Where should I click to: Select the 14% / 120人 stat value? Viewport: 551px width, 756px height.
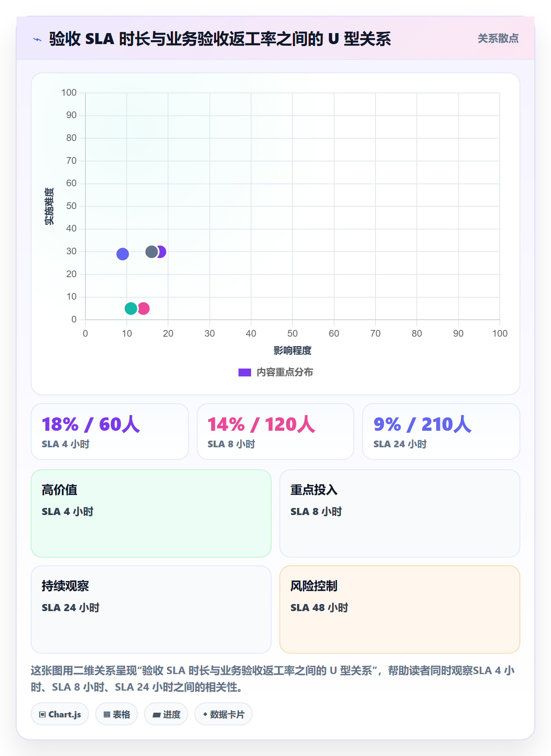[261, 424]
